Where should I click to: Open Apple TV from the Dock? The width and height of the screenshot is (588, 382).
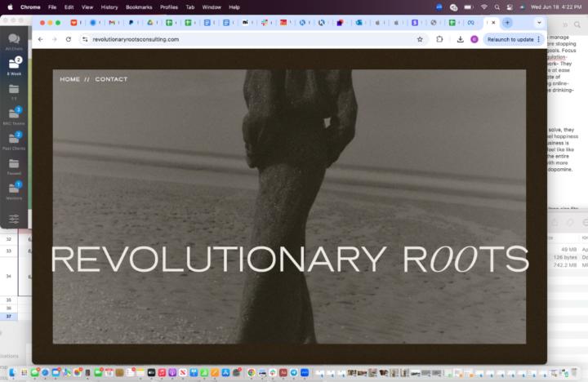point(152,373)
